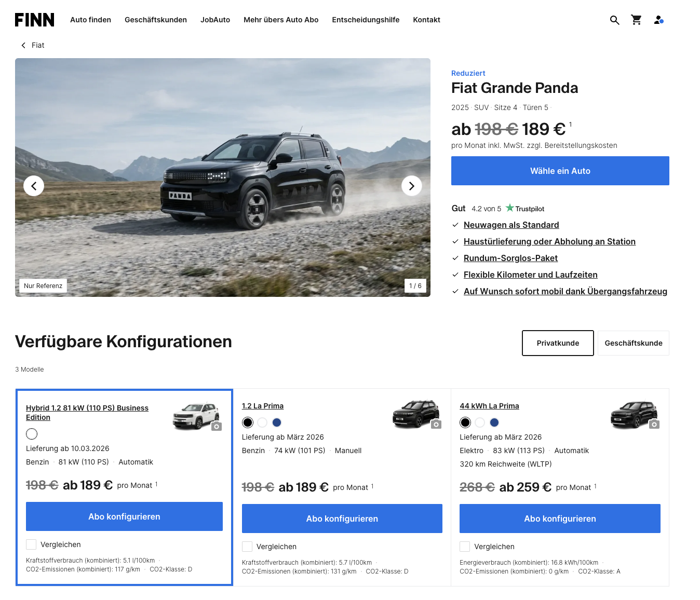The height and width of the screenshot is (600, 700).
Task: Check Vergleichen for 44 kWh La Prima
Action: pos(465,547)
